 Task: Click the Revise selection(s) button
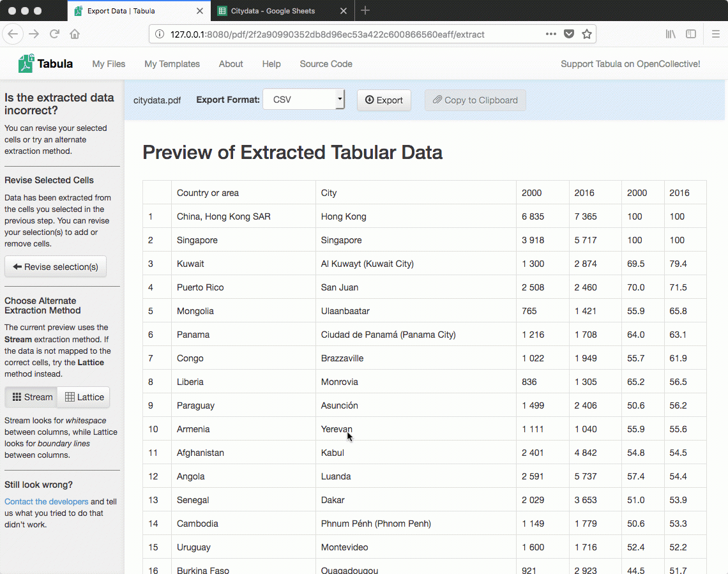pos(55,266)
